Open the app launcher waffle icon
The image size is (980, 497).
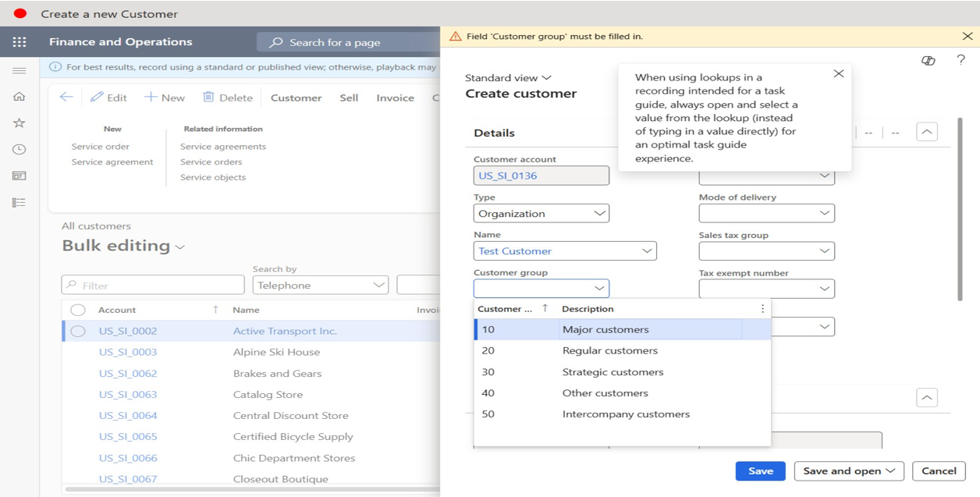coord(20,42)
